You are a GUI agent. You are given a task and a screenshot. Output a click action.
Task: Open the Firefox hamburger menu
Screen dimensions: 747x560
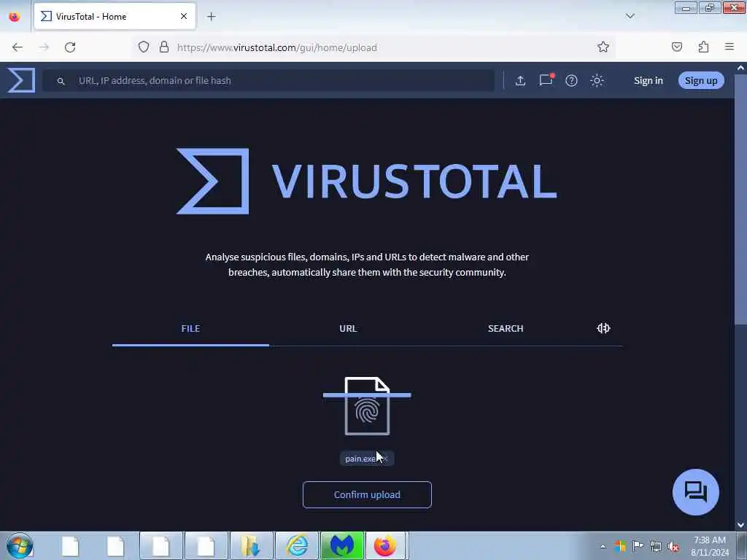tap(729, 47)
